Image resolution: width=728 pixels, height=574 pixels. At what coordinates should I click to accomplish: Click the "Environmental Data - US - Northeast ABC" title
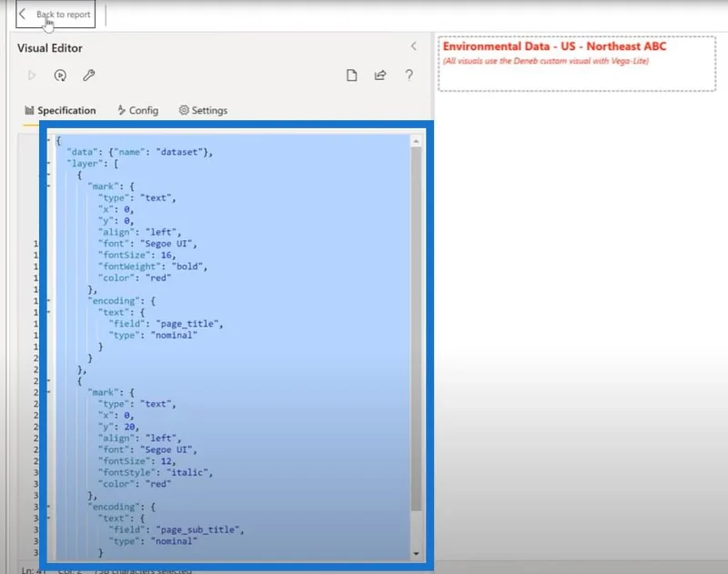point(554,46)
